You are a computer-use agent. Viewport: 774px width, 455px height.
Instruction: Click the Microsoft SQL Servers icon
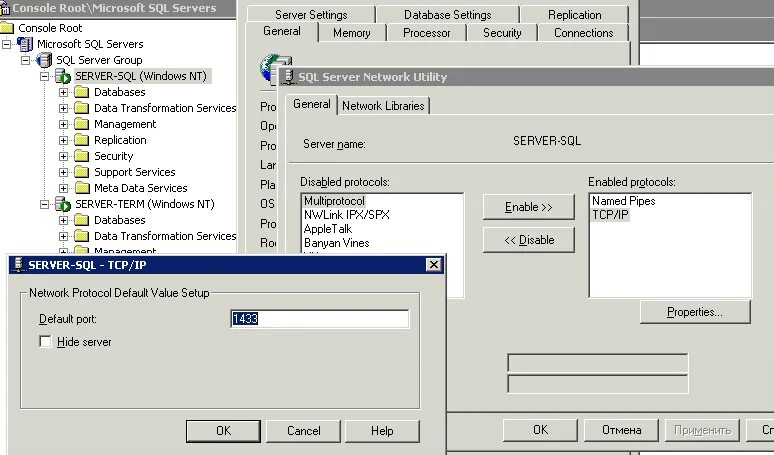tap(25, 44)
